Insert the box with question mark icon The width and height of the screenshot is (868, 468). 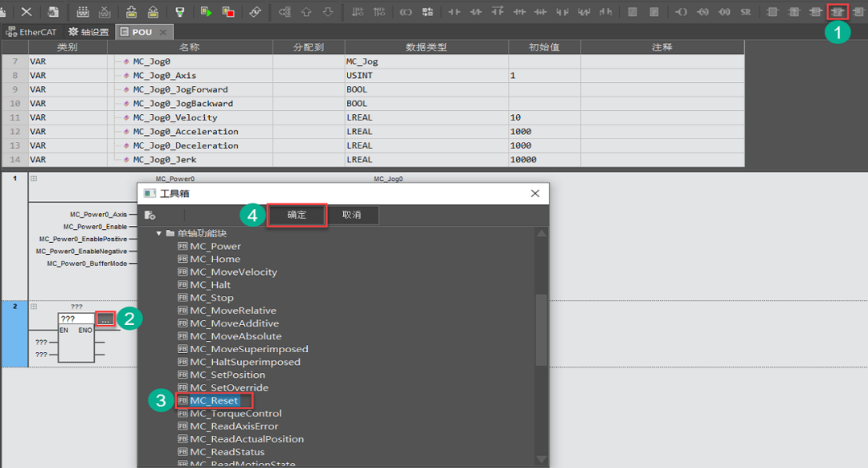click(794, 11)
